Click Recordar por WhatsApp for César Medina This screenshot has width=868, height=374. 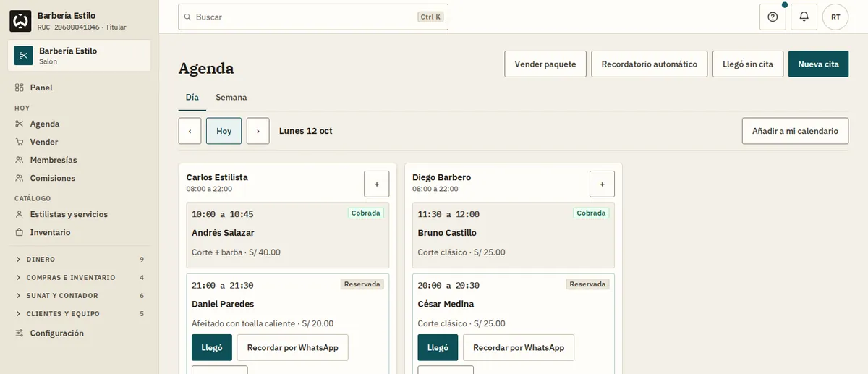[x=519, y=347]
